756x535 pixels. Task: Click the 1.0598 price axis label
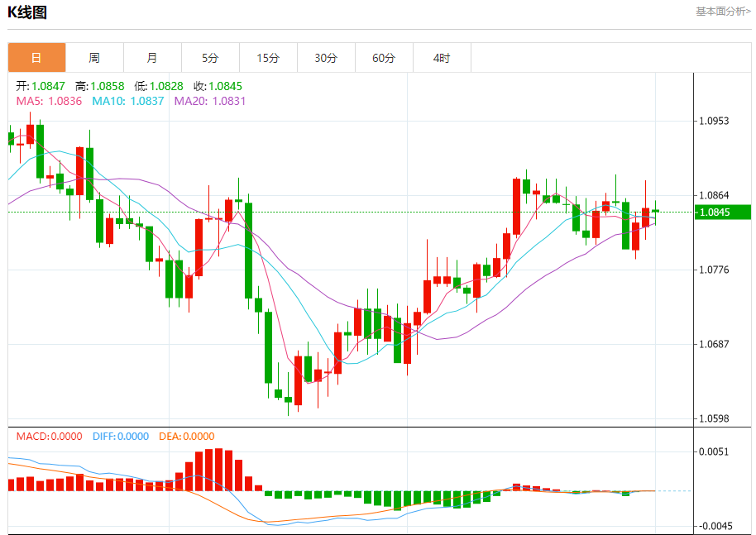coord(714,419)
